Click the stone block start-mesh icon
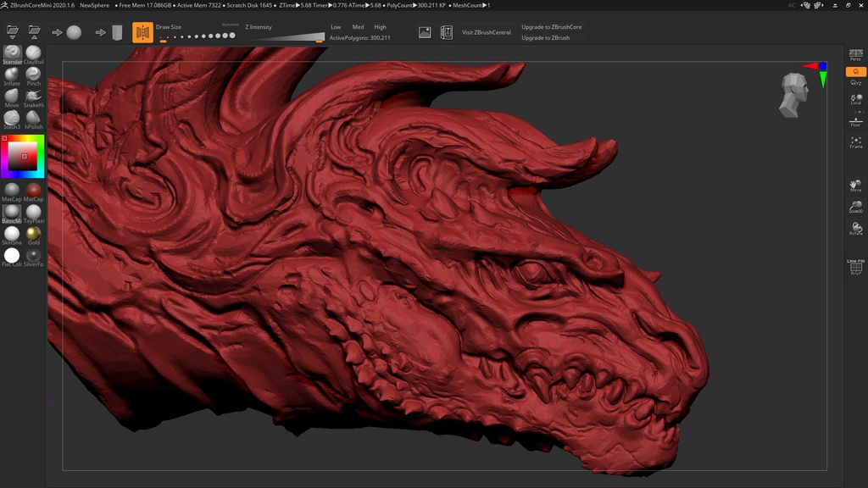 coord(117,33)
